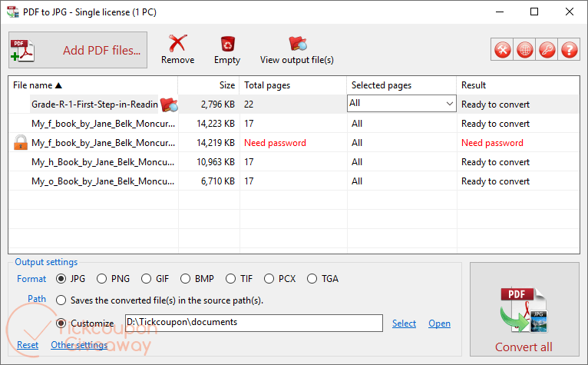Click the 6,710 KB size cell
Image resolution: width=588 pixels, height=365 pixels.
pos(217,181)
